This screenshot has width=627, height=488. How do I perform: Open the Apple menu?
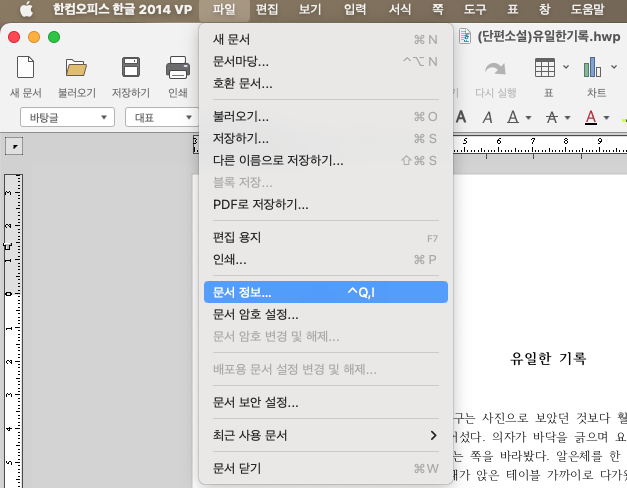(26, 9)
